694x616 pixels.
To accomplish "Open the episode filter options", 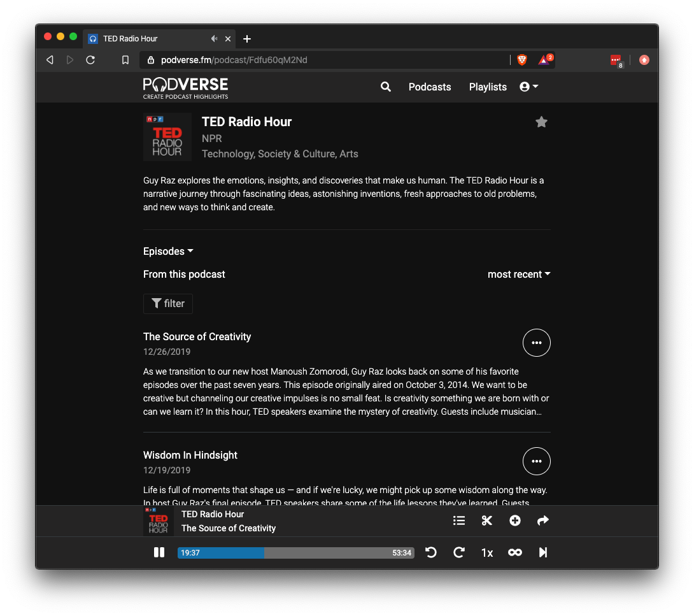I will (167, 304).
